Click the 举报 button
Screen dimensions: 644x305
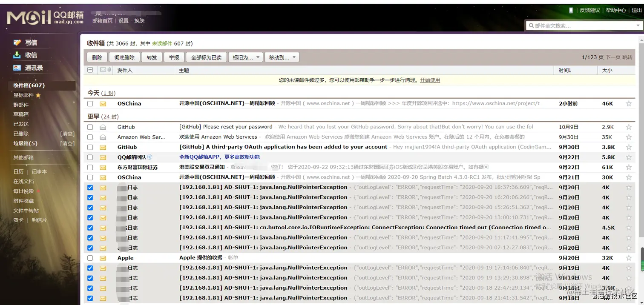click(174, 57)
